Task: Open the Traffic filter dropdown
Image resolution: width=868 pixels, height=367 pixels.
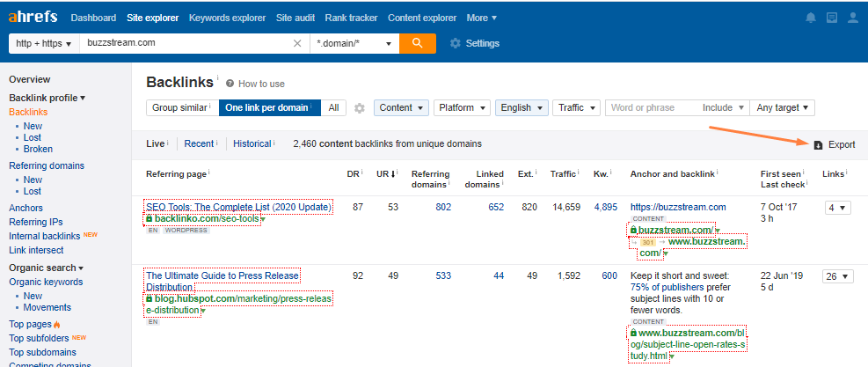Action: pyautogui.click(x=576, y=107)
